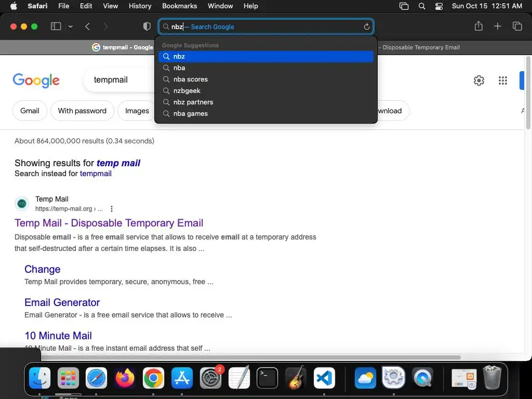Filter results by Gmail chip
Screen dimensions: 532x399
30,111
